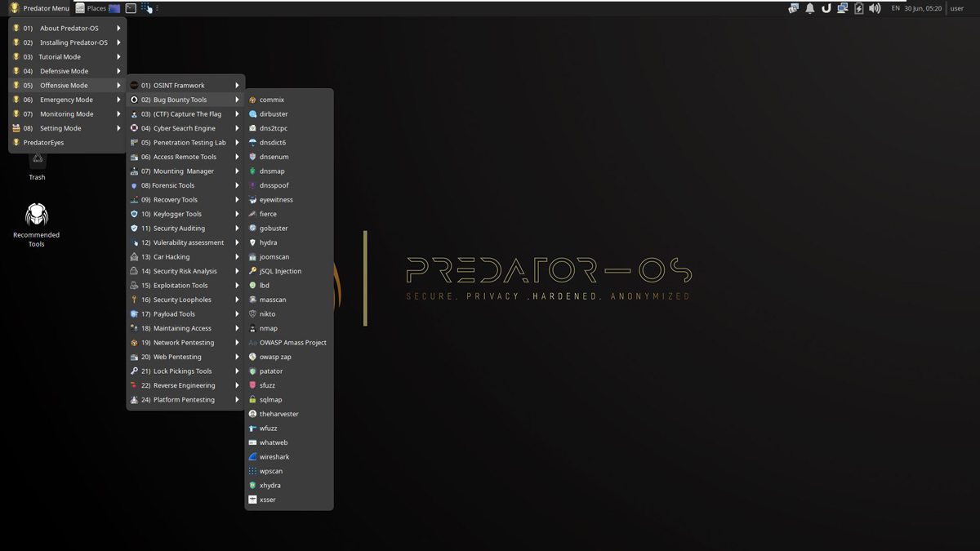Open the Predator Menu button
This screenshot has height=551, width=980.
(x=39, y=8)
